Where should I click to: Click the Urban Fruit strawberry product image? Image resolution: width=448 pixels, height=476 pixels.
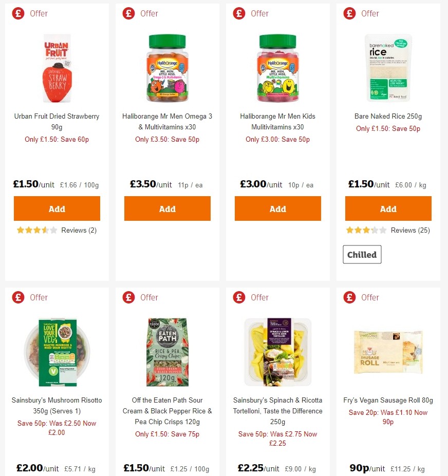[57, 68]
